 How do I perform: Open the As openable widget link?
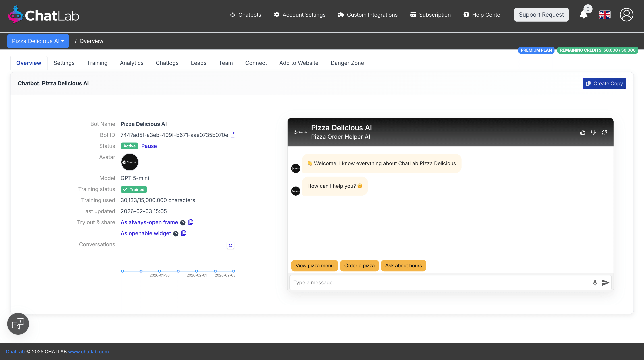click(146, 233)
